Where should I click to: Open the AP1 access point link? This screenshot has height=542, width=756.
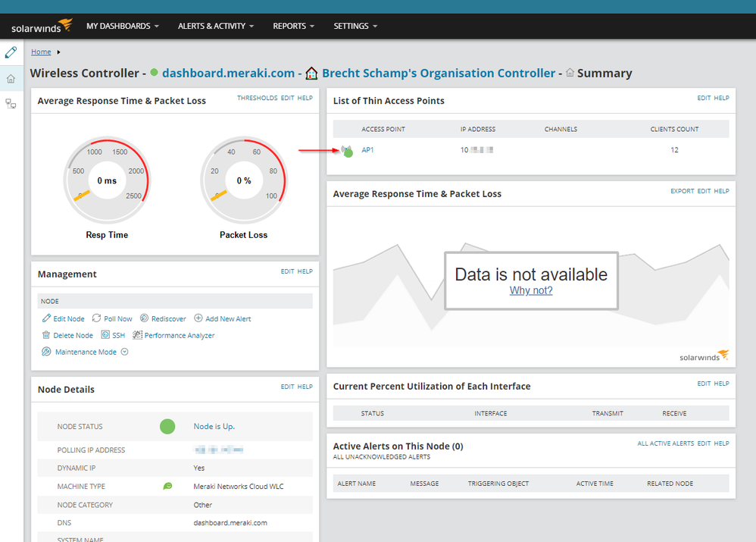tap(367, 150)
